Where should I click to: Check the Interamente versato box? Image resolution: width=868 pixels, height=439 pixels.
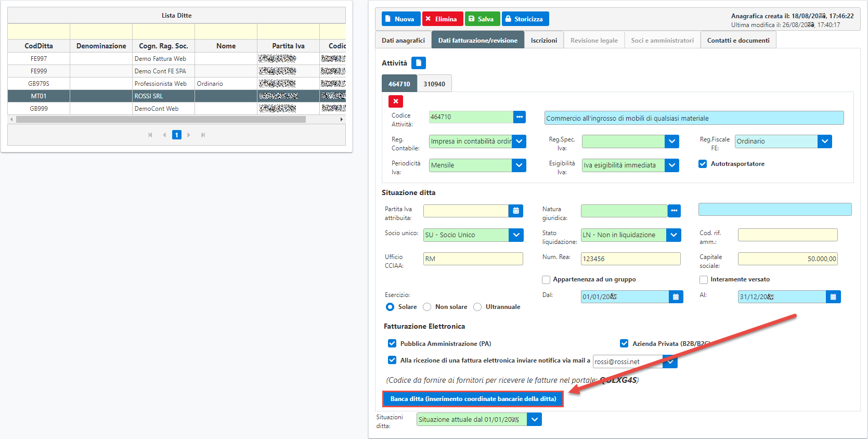click(704, 280)
